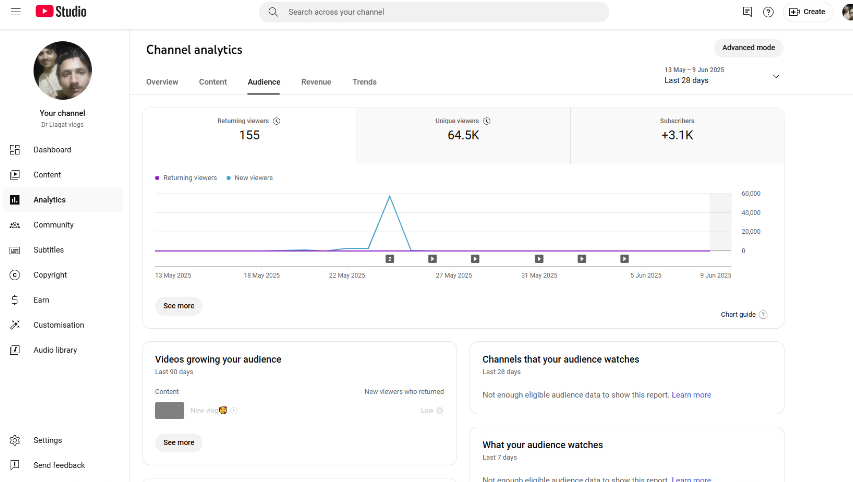Open Customisation page
The height and width of the screenshot is (482, 853).
point(63,325)
